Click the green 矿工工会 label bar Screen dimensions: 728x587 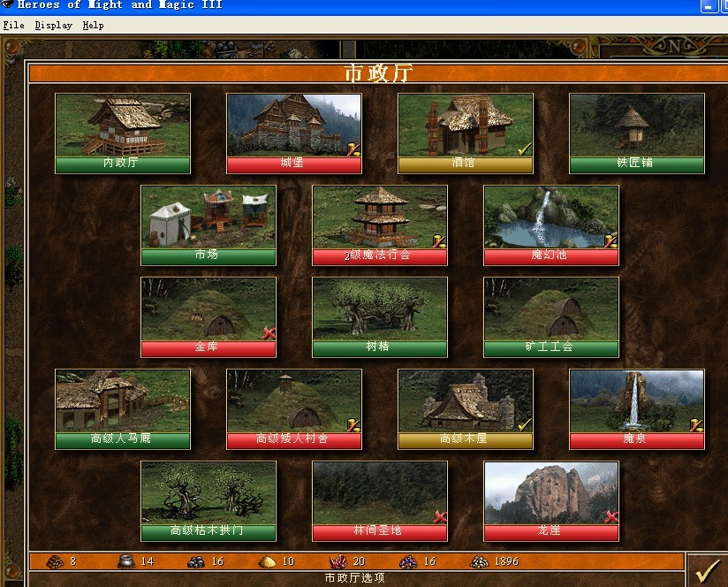[551, 349]
